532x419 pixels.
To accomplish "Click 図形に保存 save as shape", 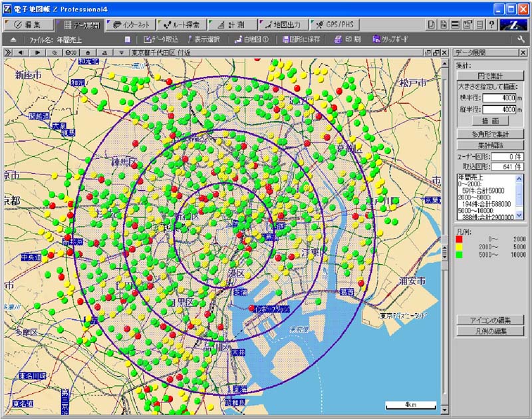I will click(x=301, y=39).
